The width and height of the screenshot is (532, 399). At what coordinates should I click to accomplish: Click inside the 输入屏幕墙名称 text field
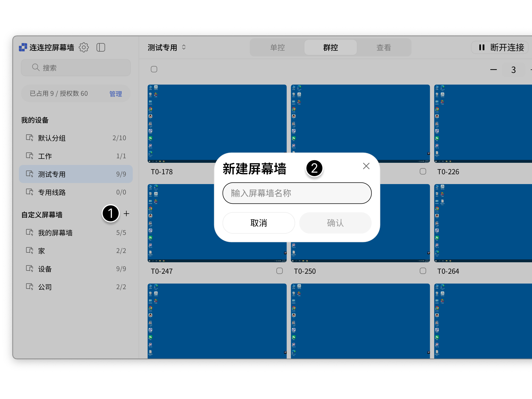[x=297, y=193]
